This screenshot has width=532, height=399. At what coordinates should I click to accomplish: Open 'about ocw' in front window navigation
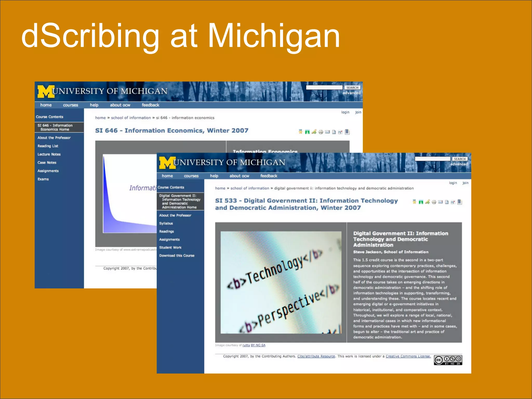tap(239, 176)
